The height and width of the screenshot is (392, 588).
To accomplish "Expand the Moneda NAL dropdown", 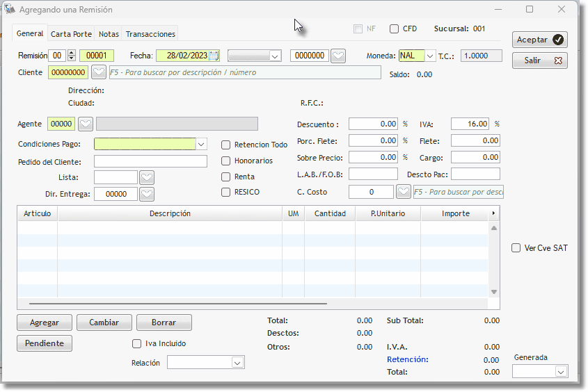I will tap(430, 56).
